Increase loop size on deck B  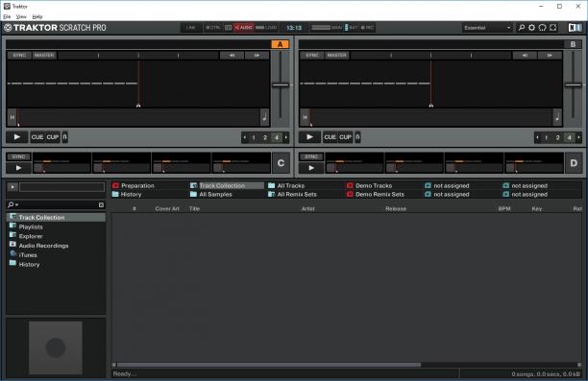click(x=578, y=137)
